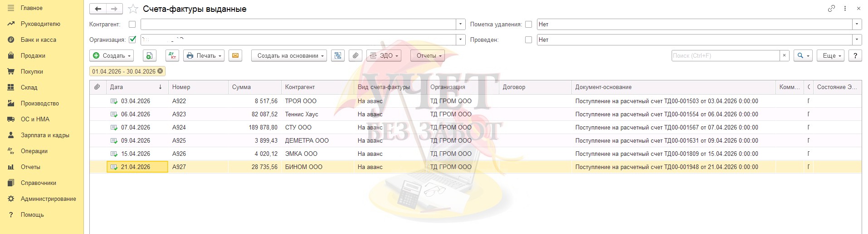Click the document icon in the 06.04.2026 row
Screen dimensions: 868x234
coord(114,115)
